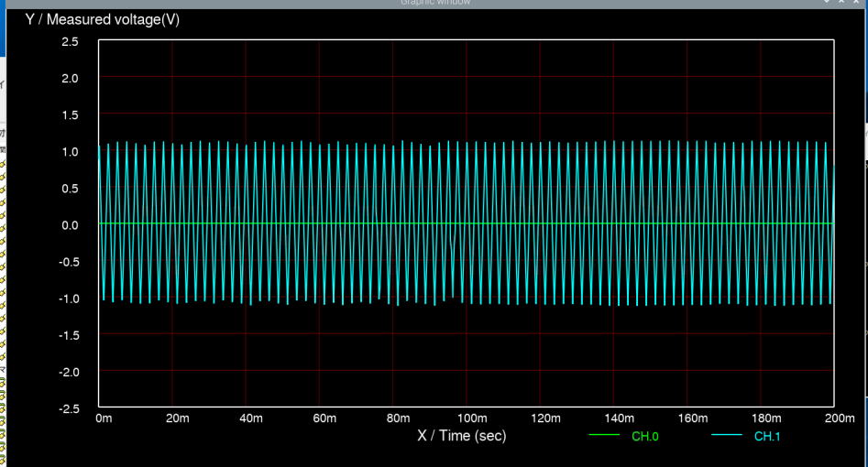Click the CH.0 legend label
Image resolution: width=868 pixels, height=467 pixels.
645,436
